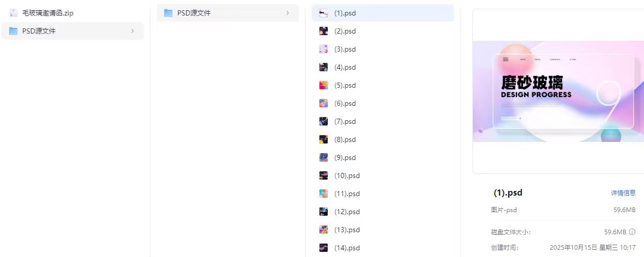Select the 毛玻璃邀请函.zip file icon

pos(13,13)
